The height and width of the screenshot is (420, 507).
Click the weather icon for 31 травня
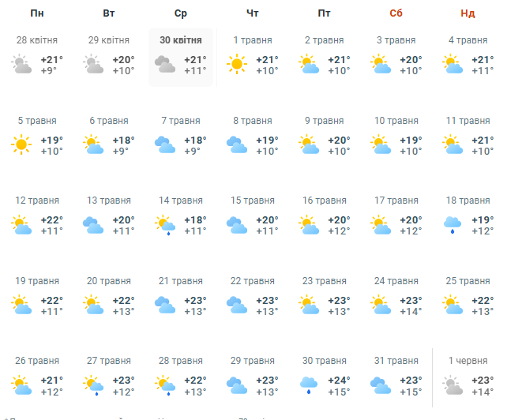[x=380, y=385]
